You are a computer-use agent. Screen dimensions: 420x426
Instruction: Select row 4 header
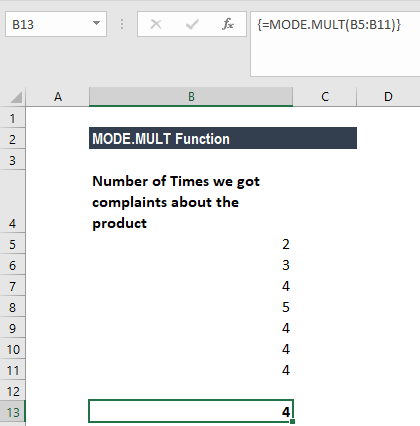13,202
